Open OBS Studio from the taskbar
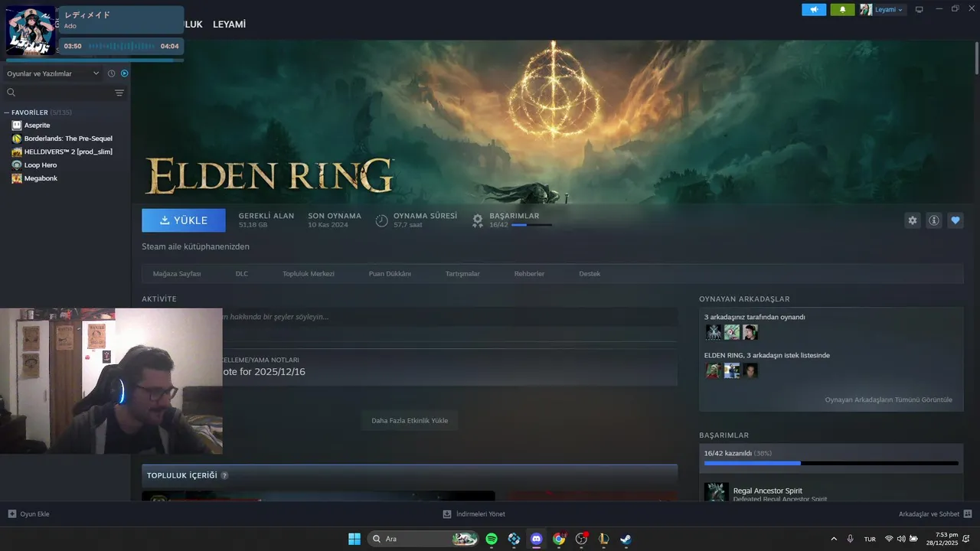 click(x=581, y=539)
